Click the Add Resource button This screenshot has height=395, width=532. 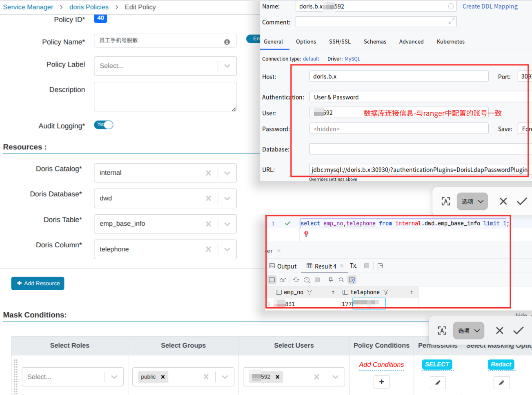[x=38, y=283]
